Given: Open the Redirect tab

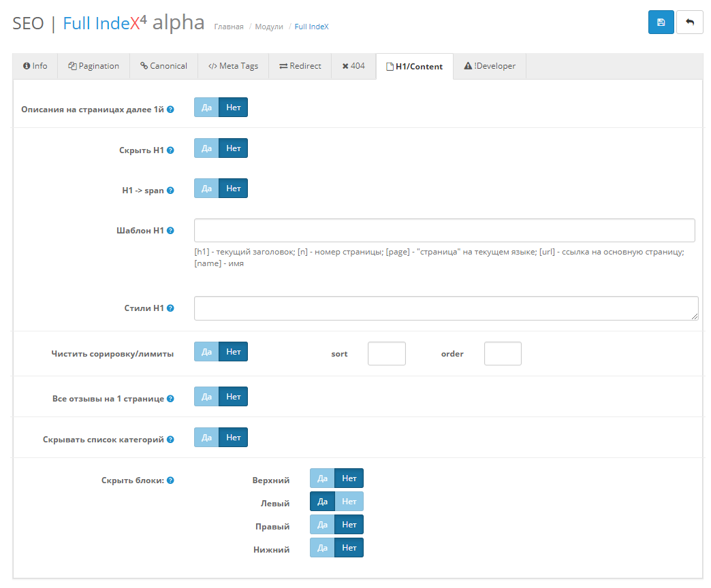Looking at the screenshot, I should (x=300, y=66).
